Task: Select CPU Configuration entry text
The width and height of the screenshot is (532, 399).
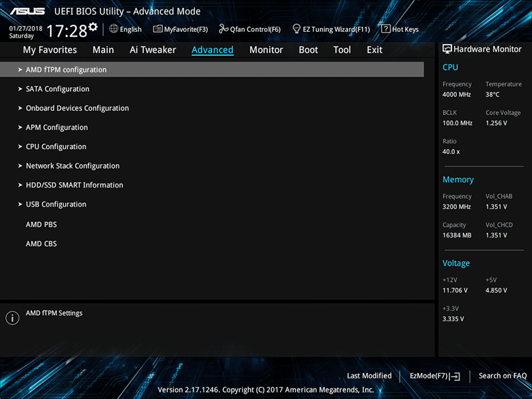Action: coord(56,147)
